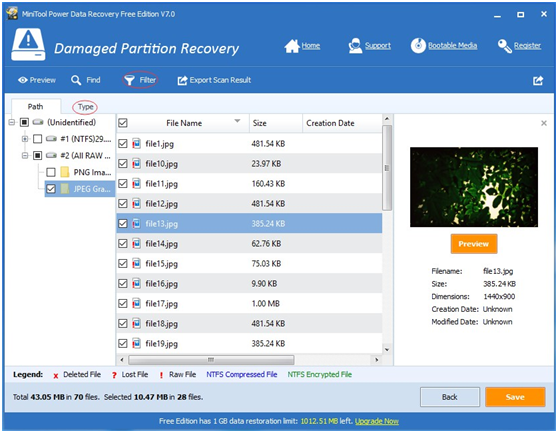
Task: Click the leaf preview thumbnail image
Action: 474,187
